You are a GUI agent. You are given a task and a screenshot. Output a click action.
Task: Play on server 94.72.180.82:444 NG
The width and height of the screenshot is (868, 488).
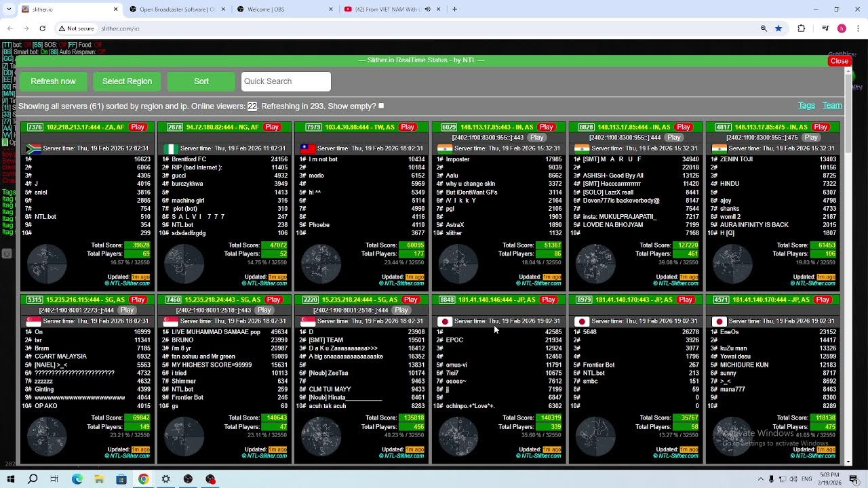point(272,127)
